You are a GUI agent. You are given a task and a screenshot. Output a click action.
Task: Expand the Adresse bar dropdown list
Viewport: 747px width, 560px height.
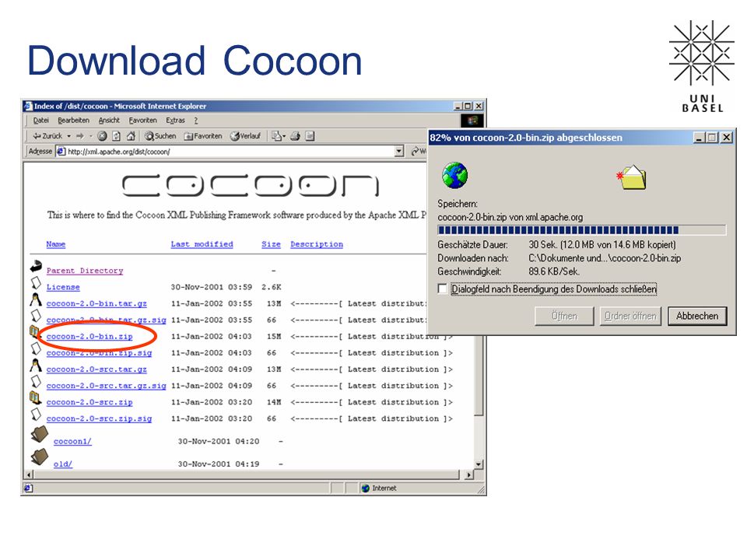(399, 152)
